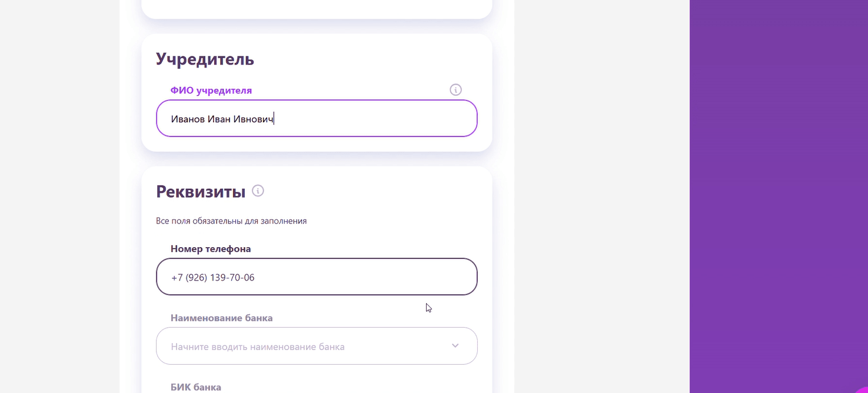This screenshot has height=393, width=868.
Task: Open the Наименование банка combo box
Action: click(317, 346)
